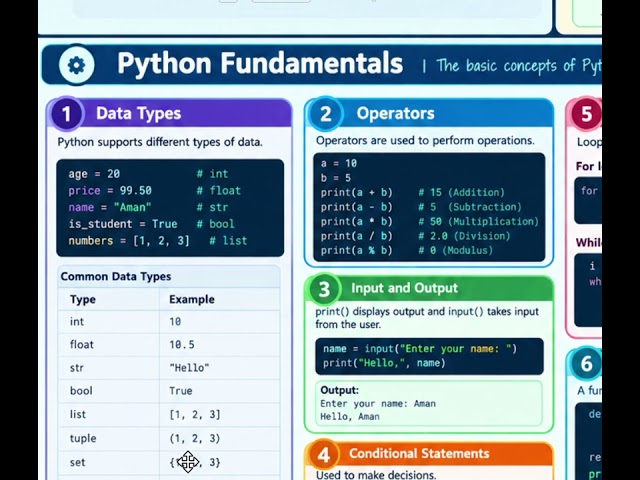
Task: Click the number 5 badge in the red section
Action: click(586, 114)
